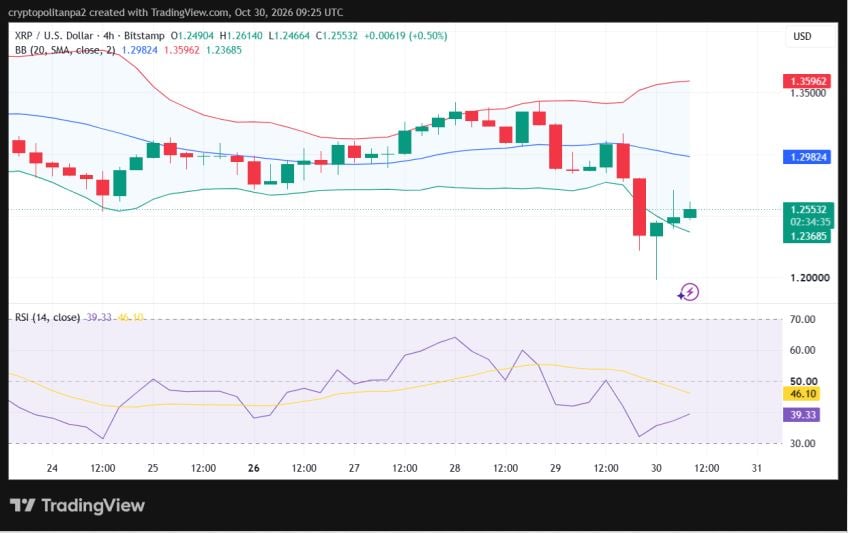
Task: Click the date label 29 on the time axis
Action: (555, 468)
